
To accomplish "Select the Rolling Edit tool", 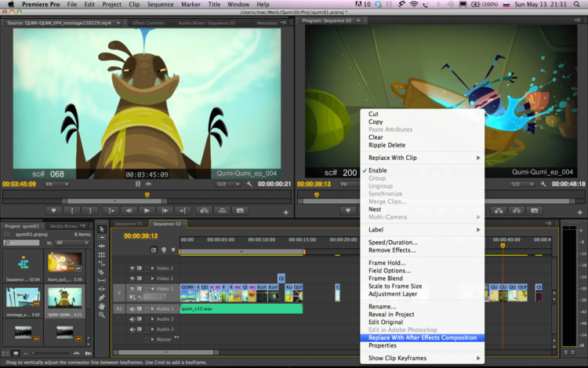I will [102, 255].
